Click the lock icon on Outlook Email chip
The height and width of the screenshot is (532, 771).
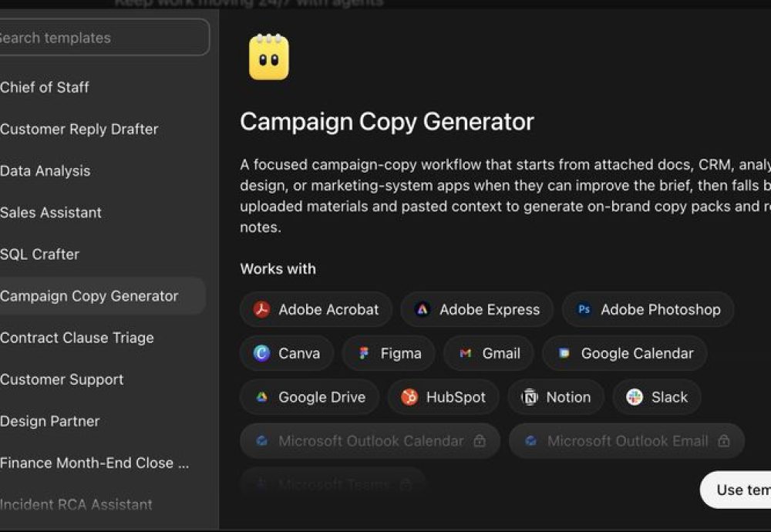[x=724, y=440]
